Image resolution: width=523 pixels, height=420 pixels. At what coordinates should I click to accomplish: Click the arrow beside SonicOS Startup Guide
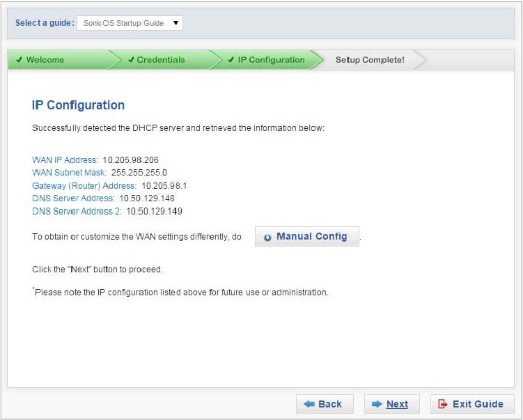pos(175,23)
